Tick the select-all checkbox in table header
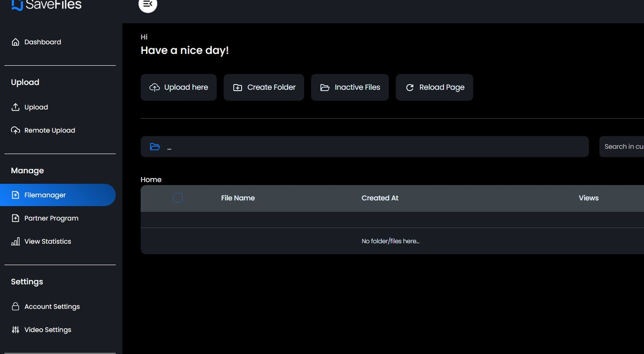The height and width of the screenshot is (354, 644). pos(178,198)
